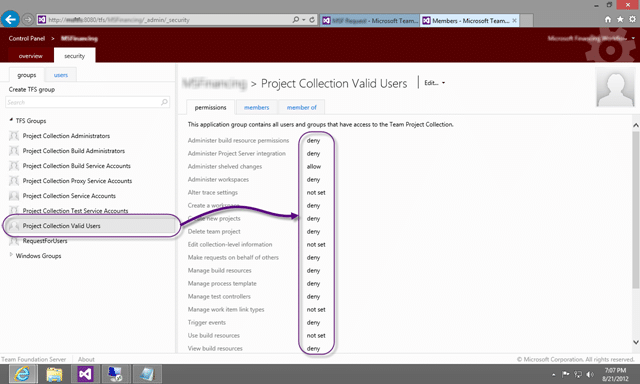Open the browser home icon
This screenshot has width=640, height=384.
(x=608, y=19)
